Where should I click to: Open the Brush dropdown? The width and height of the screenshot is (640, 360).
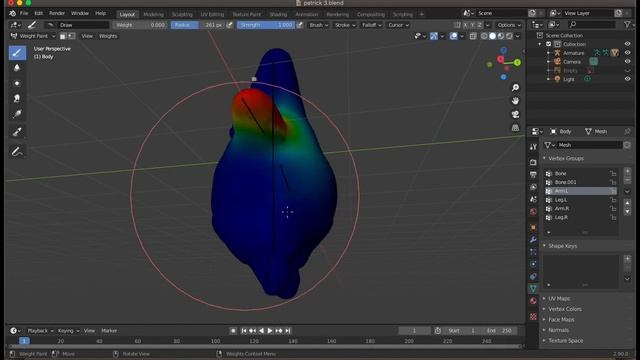pos(318,25)
